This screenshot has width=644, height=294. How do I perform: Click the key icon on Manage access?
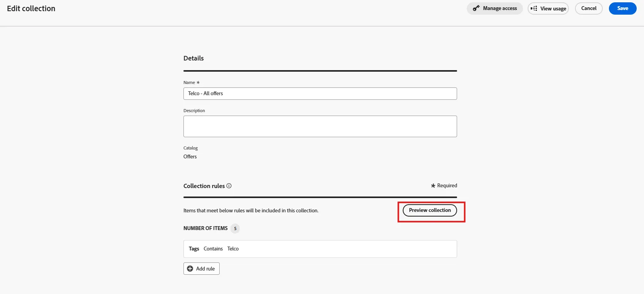point(476,8)
